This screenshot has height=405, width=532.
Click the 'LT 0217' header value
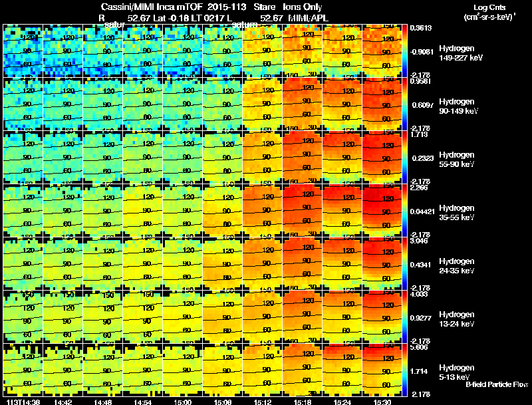(207, 18)
